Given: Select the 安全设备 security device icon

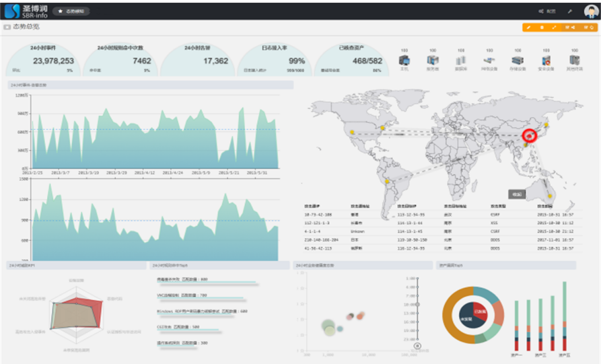Looking at the screenshot, I should (546, 61).
